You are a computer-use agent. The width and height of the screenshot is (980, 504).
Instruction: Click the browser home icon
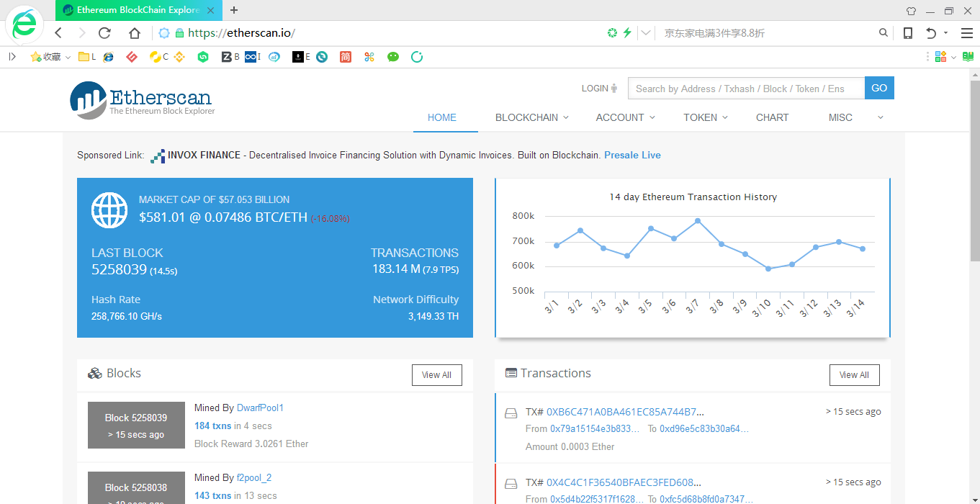coord(135,33)
